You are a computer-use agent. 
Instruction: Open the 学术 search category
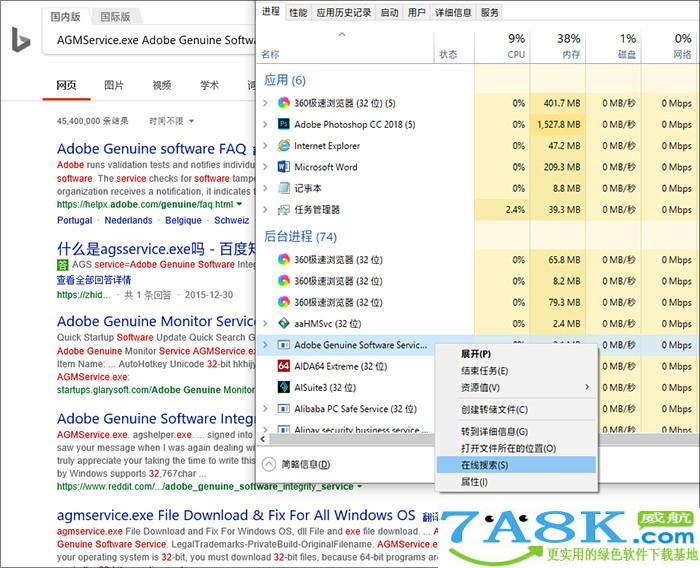coord(209,85)
